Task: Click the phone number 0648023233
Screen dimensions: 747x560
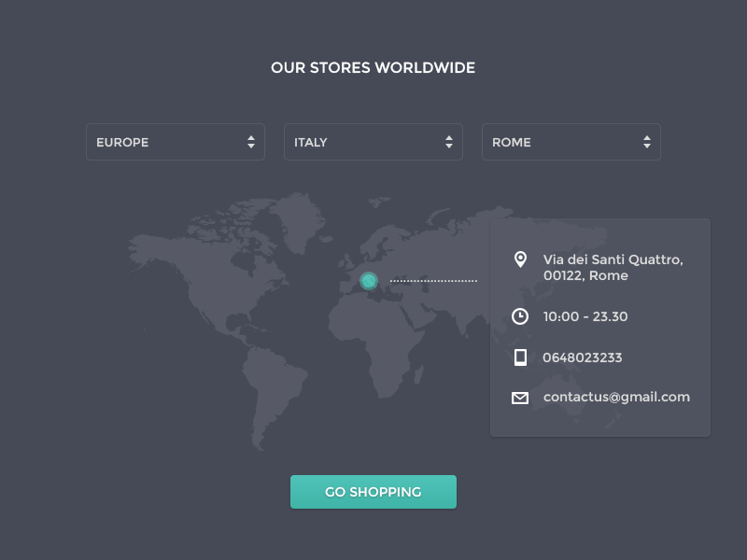Action: click(x=582, y=357)
